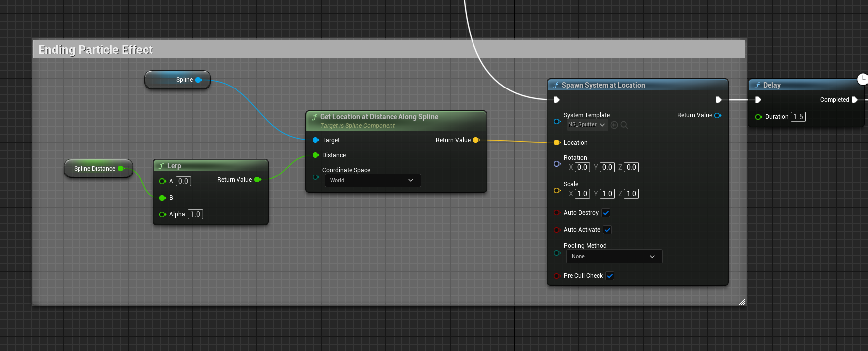868x351 pixels.
Task: Click Spawn System input execution pin
Action: pyautogui.click(x=557, y=100)
